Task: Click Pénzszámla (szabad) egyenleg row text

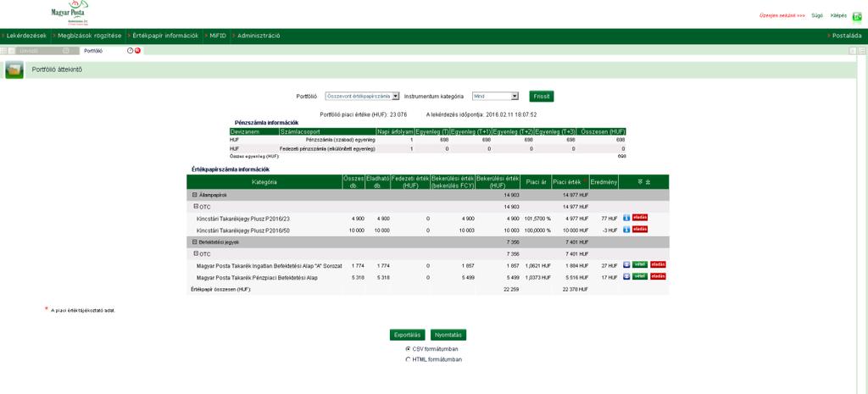Action: click(340, 140)
